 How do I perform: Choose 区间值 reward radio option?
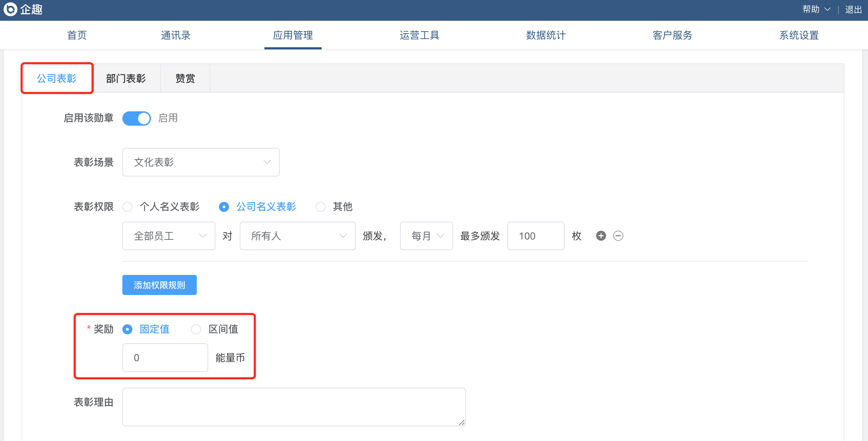(x=196, y=329)
